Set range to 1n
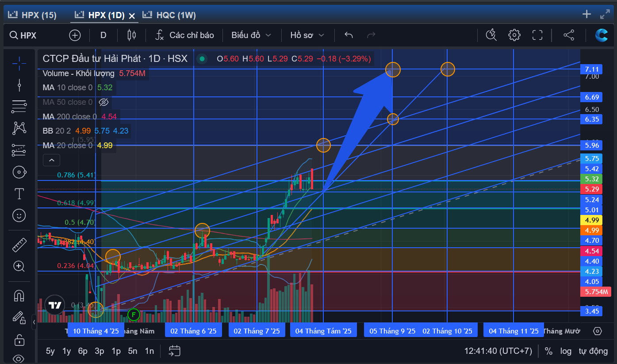The width and height of the screenshot is (617, 364). coord(149,351)
